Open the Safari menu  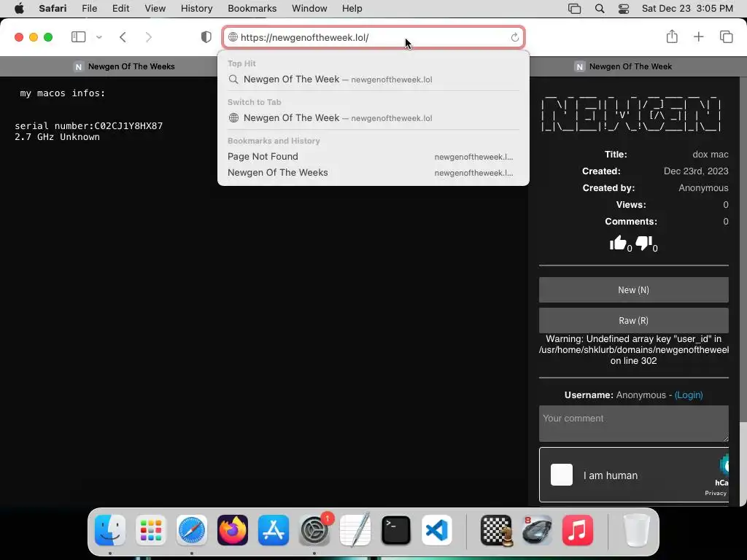53,9
